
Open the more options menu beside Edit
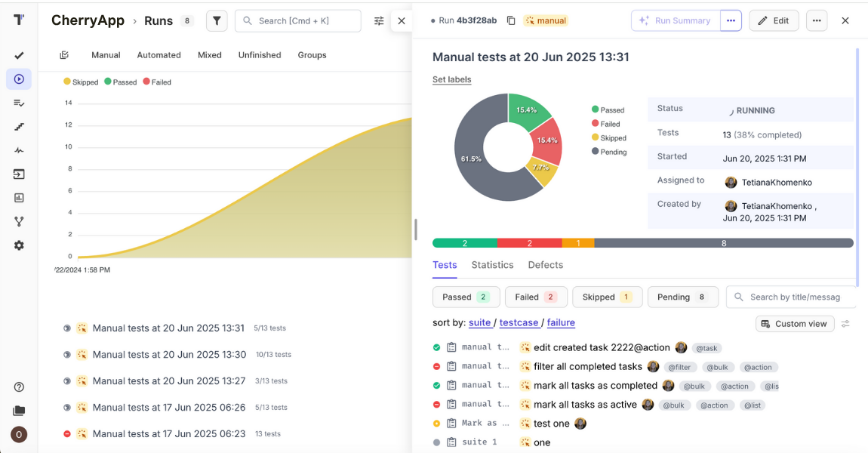[x=817, y=20]
